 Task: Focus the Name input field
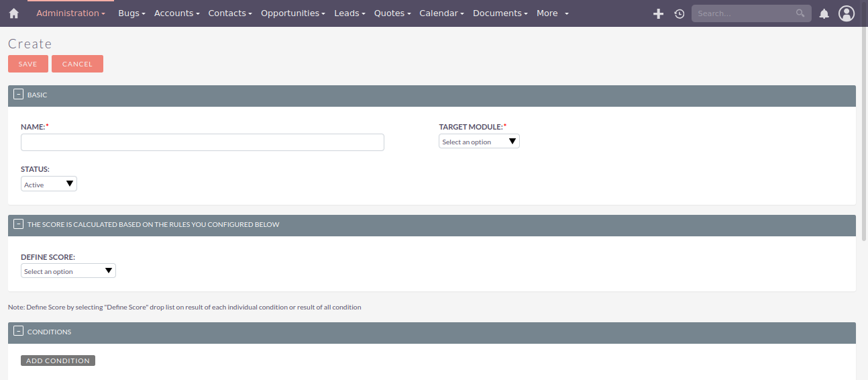(x=203, y=142)
